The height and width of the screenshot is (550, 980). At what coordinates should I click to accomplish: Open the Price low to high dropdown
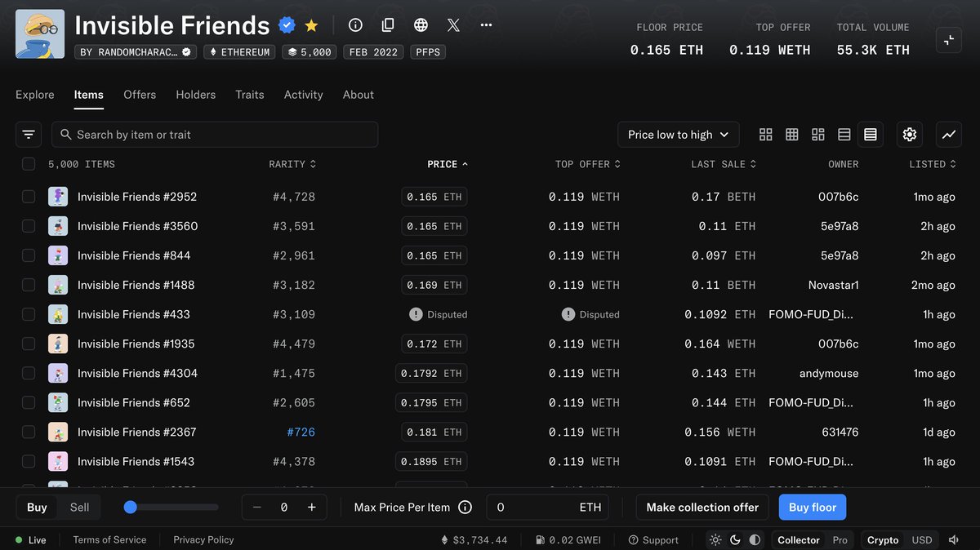pyautogui.click(x=679, y=135)
